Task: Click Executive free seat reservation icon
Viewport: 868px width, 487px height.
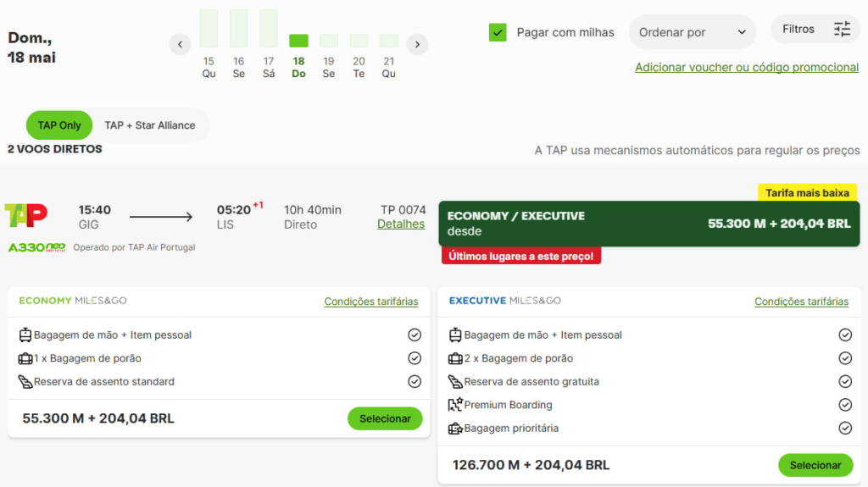Action: (455, 382)
